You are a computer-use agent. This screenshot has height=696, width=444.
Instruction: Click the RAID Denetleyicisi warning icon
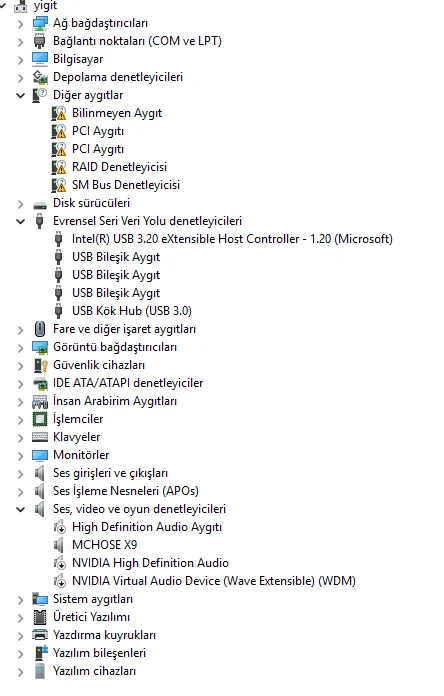[x=59, y=167]
